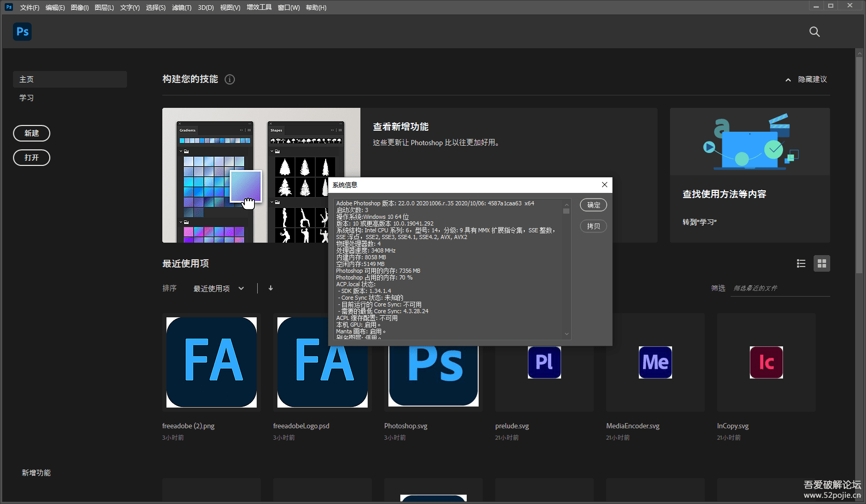This screenshot has width=866, height=504.
Task: Switch recent files to list view
Action: [x=801, y=263]
